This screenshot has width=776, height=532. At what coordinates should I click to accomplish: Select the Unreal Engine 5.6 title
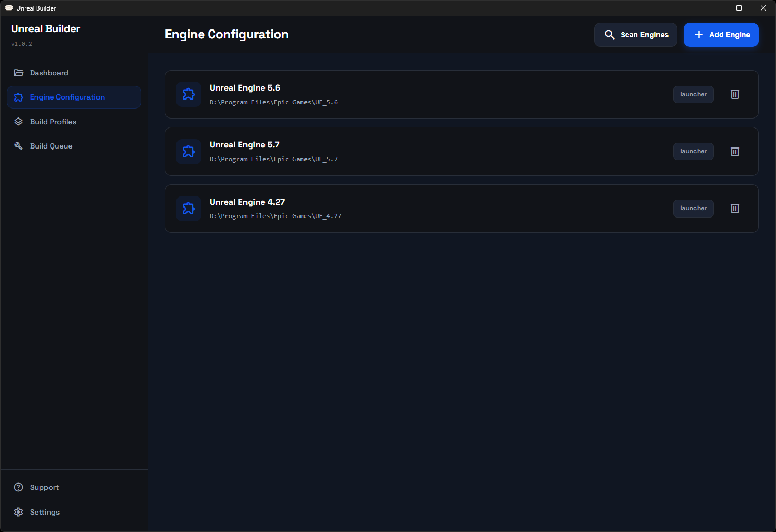tap(245, 88)
